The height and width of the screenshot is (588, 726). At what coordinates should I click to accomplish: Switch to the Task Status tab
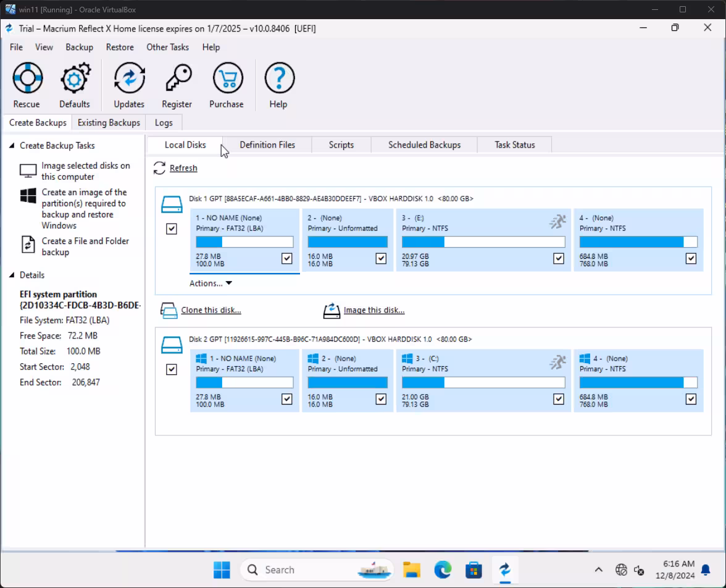[x=515, y=145]
